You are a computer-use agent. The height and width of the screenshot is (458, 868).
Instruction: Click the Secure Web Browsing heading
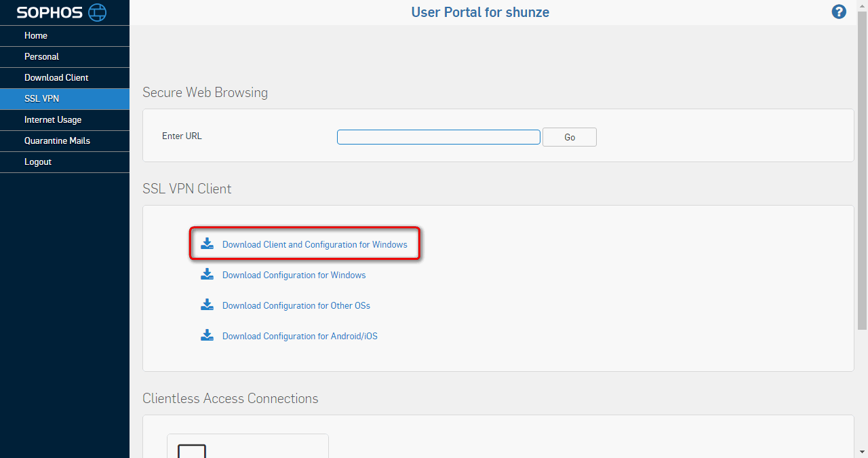coord(205,92)
